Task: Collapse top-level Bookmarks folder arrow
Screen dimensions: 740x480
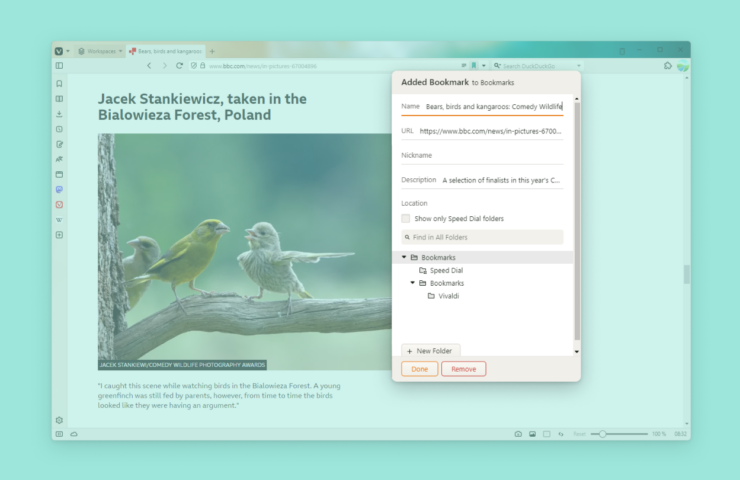Action: pos(404,257)
